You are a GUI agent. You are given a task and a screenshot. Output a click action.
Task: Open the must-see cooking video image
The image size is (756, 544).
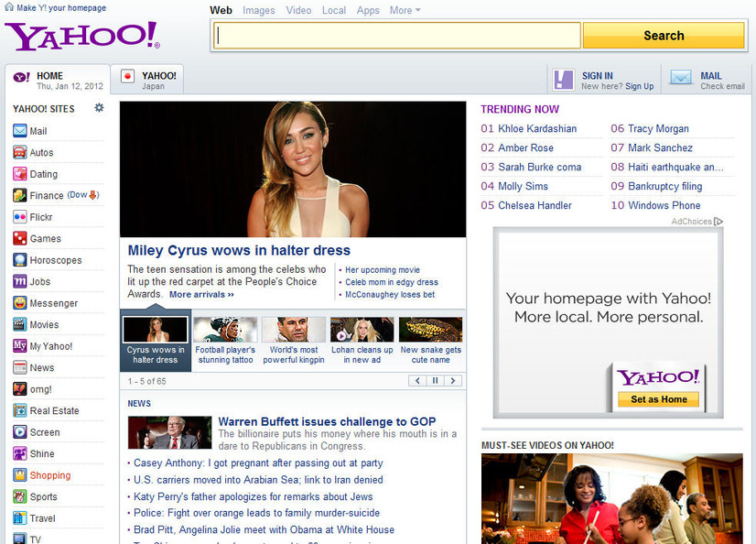click(611, 498)
